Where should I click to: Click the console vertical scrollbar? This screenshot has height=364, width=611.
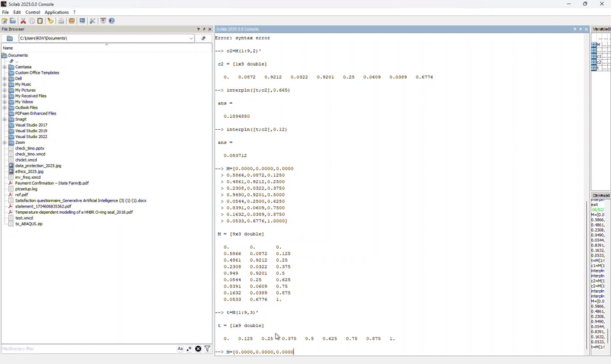click(x=587, y=275)
